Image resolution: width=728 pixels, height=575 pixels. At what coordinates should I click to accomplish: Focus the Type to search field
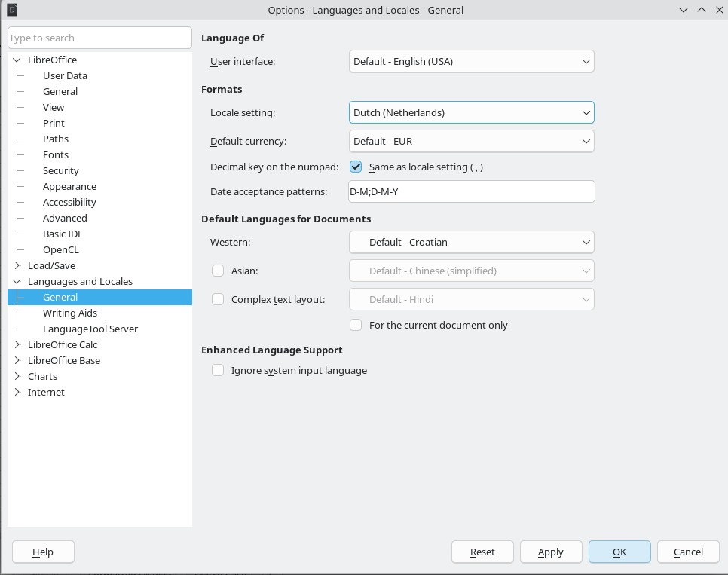click(x=99, y=38)
